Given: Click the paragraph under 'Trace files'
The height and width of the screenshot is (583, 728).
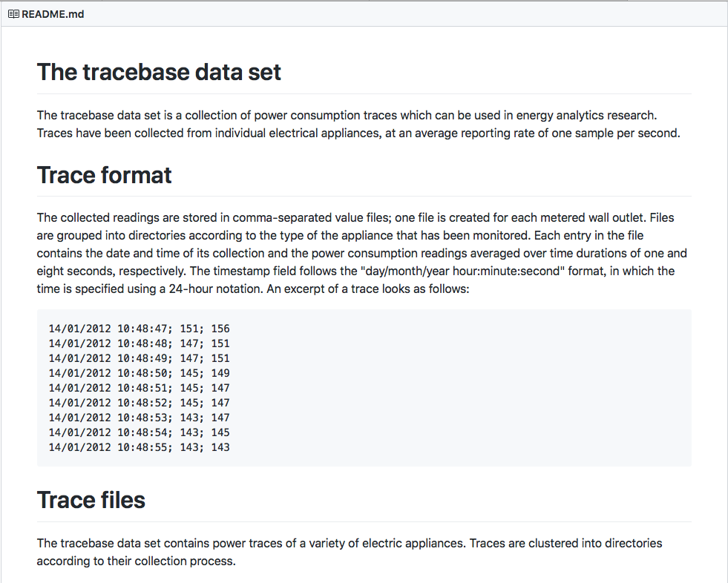Looking at the screenshot, I should 349,552.
